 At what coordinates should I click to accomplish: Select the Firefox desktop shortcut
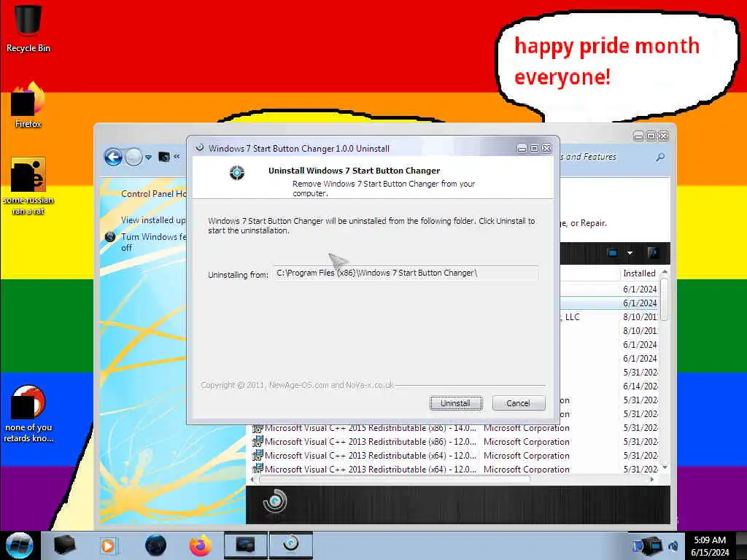pyautogui.click(x=28, y=105)
